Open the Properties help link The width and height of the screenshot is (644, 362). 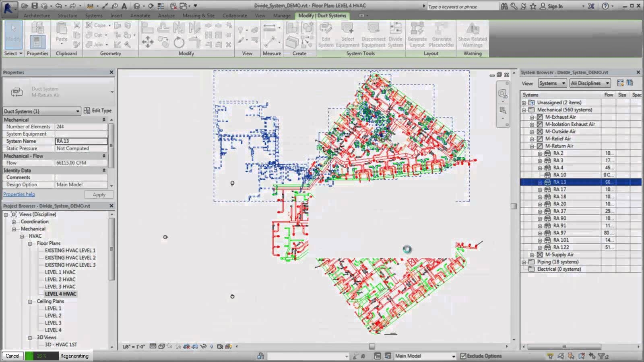point(19,194)
